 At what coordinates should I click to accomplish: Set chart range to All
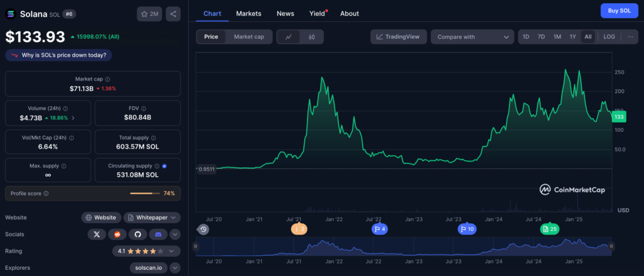click(x=588, y=36)
